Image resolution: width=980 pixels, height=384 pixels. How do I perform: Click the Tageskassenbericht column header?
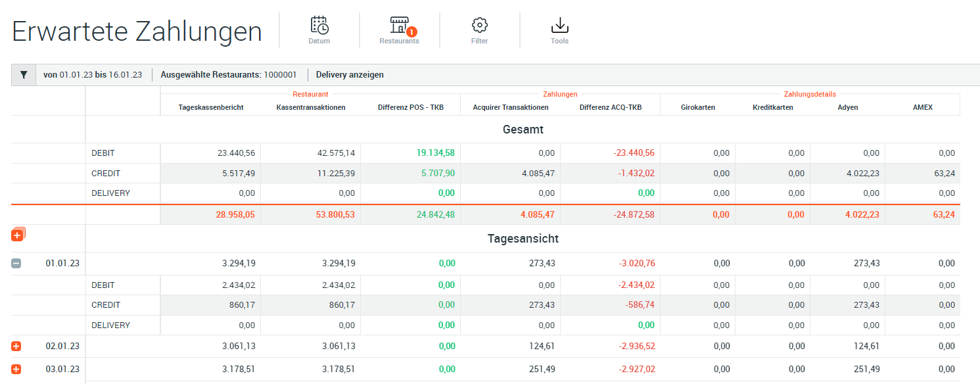(x=211, y=107)
